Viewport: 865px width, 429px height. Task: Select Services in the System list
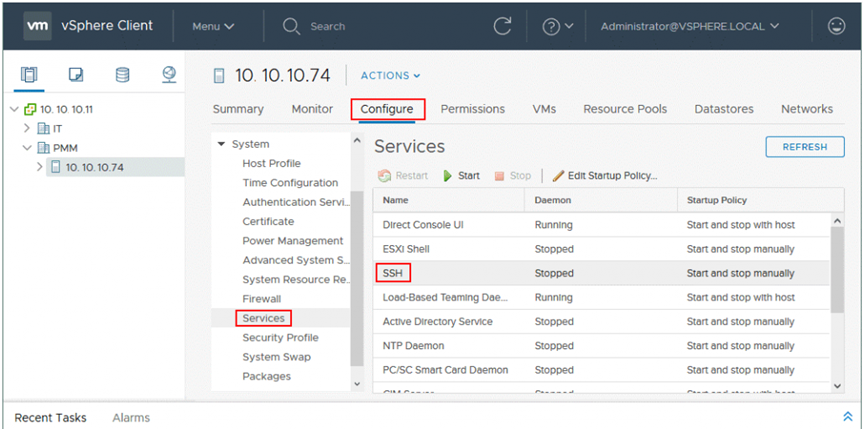coord(264,318)
